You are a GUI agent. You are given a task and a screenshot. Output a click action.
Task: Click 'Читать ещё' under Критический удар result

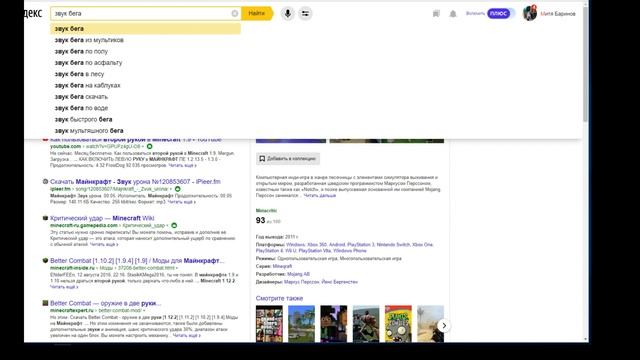pos(104,244)
